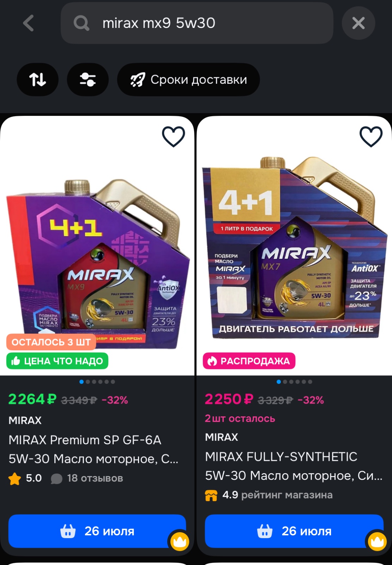The height and width of the screenshot is (565, 392).
Task: Tap the search magnifier icon
Action: pyautogui.click(x=81, y=23)
